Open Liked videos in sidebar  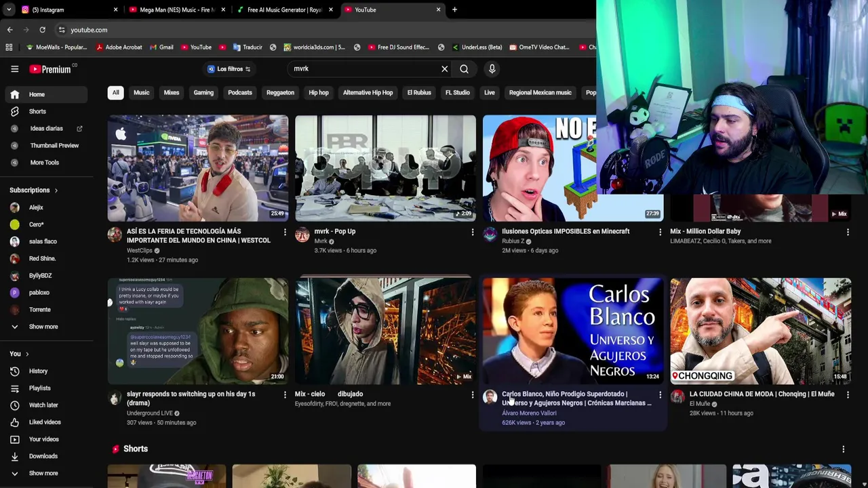46,422
